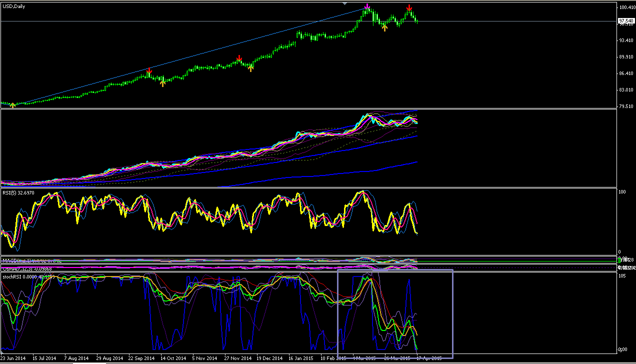Screen dimensions: 636x364
Task: Click the grey chart shift triangle at the top
Action: coord(344,3)
